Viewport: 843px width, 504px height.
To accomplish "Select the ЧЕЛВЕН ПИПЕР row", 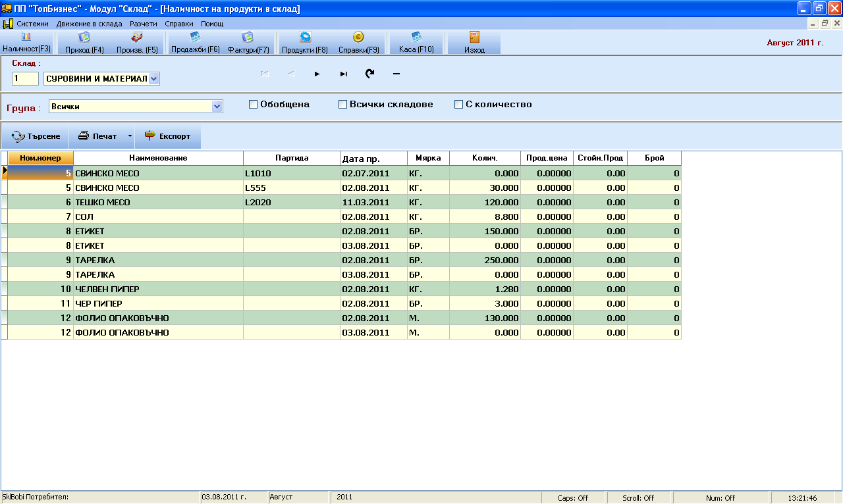I will (341, 289).
